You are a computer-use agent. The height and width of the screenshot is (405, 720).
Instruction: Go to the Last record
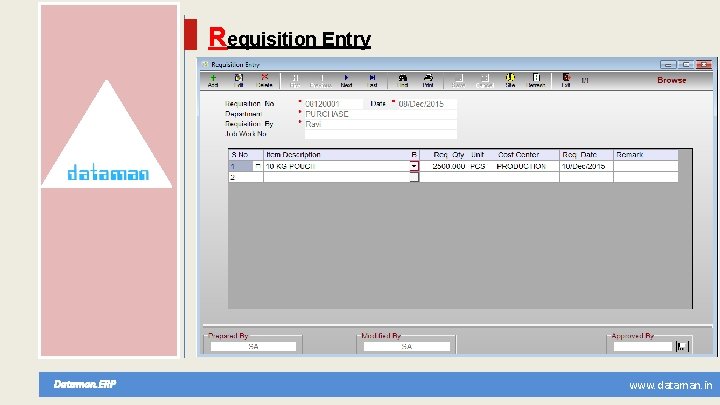coord(372,80)
